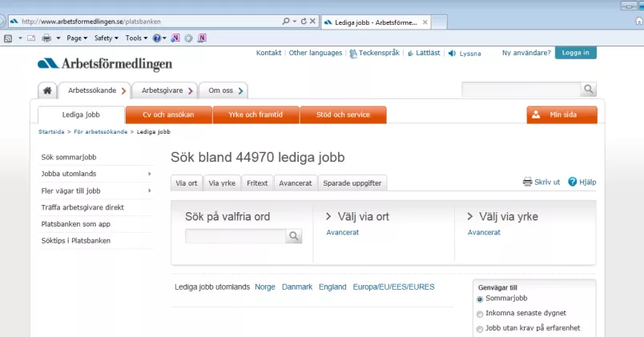Click the magnifier icon in site search
Image resolution: width=644 pixels, height=337 pixels.
point(589,90)
